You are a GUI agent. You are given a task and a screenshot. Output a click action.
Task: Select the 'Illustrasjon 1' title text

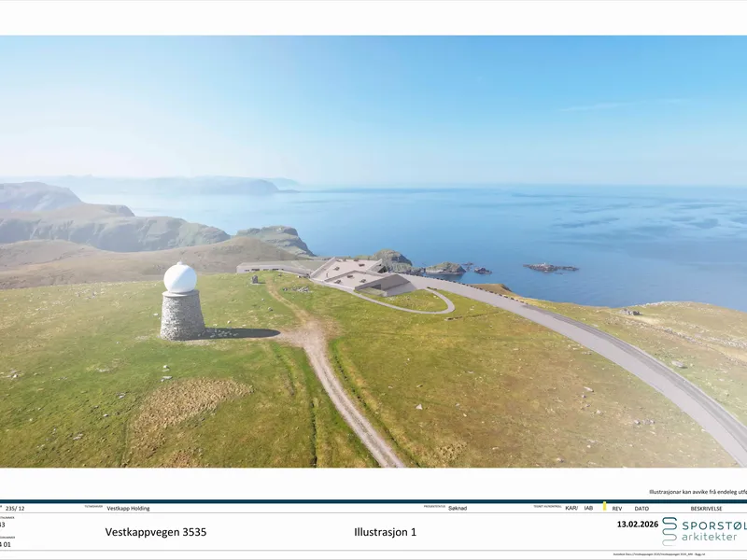click(385, 532)
